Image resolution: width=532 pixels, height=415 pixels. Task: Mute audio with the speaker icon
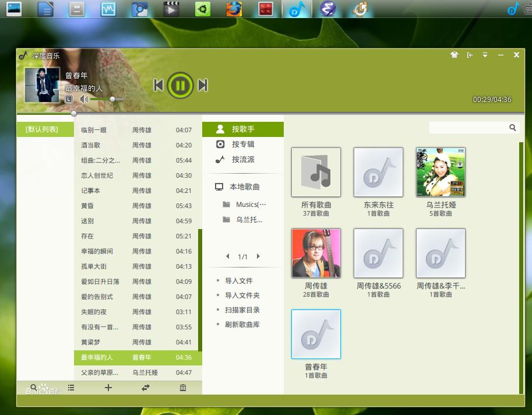pos(85,99)
